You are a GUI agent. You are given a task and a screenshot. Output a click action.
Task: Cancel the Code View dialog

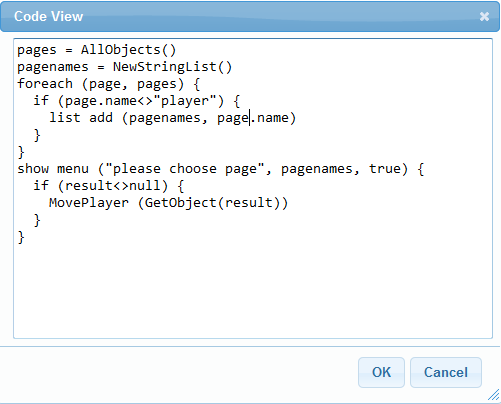pyautogui.click(x=446, y=372)
